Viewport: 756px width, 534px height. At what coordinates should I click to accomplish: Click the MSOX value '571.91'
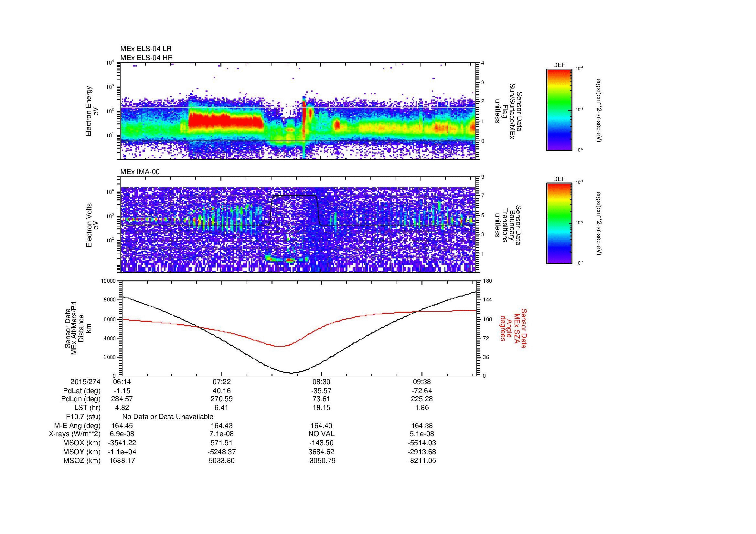[222, 443]
